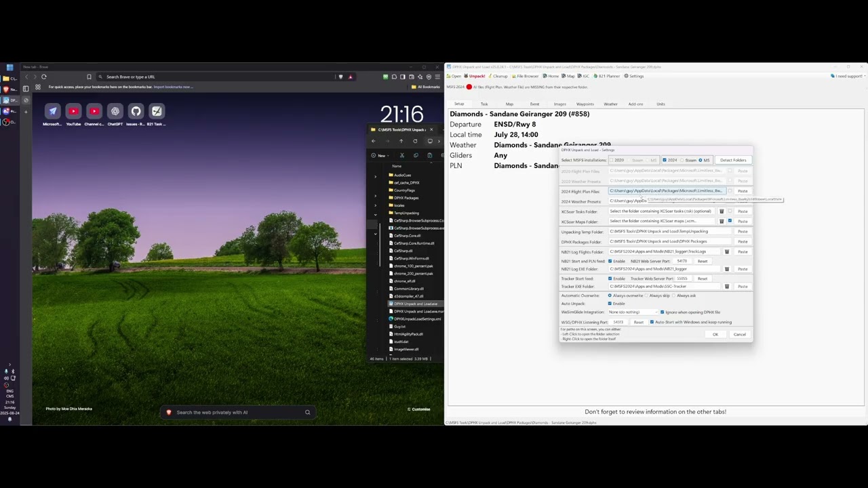Screen dimensions: 868x488
Task: Select the MS radio for 2024
Action: pos(701,160)
